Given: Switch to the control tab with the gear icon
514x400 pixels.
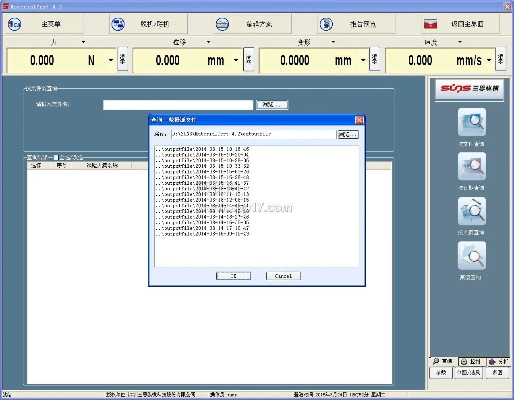Looking at the screenshot, I should (471, 362).
